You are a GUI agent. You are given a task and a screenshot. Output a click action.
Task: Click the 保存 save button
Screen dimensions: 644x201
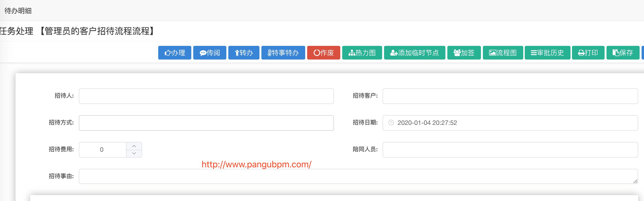click(623, 53)
